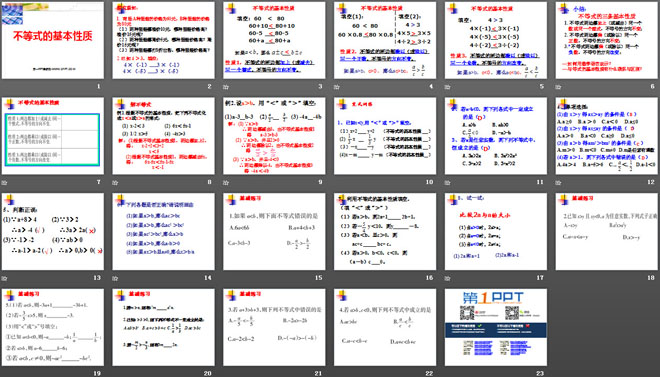Click the animation star icon beneath slide 7
The height and width of the screenshot is (377, 660).
5,183
